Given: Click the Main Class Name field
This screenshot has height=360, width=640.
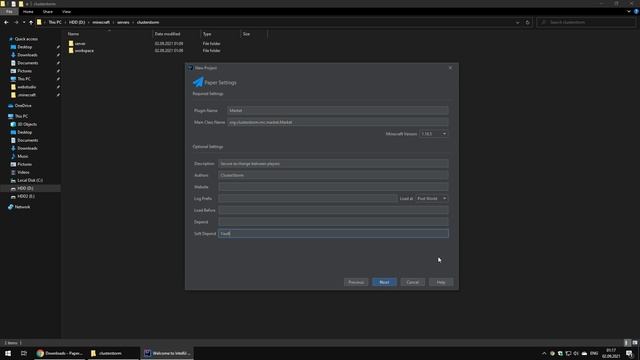Looking at the screenshot, I should 338,122.
